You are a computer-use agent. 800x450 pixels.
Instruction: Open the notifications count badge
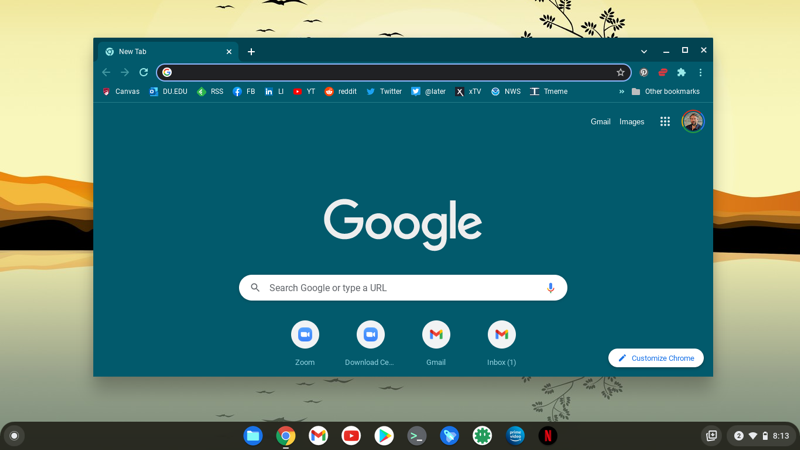click(x=738, y=436)
